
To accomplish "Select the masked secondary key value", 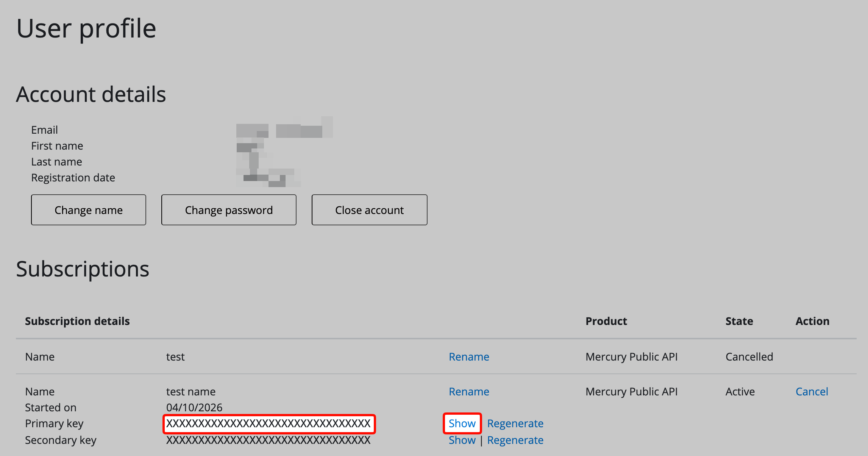I will pyautogui.click(x=269, y=440).
